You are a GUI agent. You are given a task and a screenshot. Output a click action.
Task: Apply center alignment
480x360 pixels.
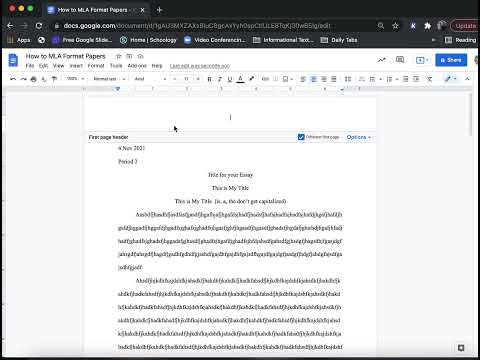pyautogui.click(x=313, y=79)
